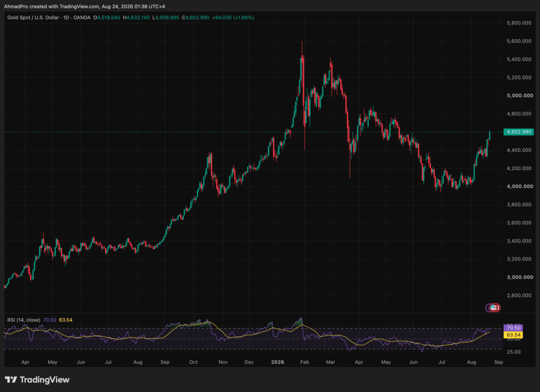Click the 3,800.000 price scale label

tap(519, 205)
